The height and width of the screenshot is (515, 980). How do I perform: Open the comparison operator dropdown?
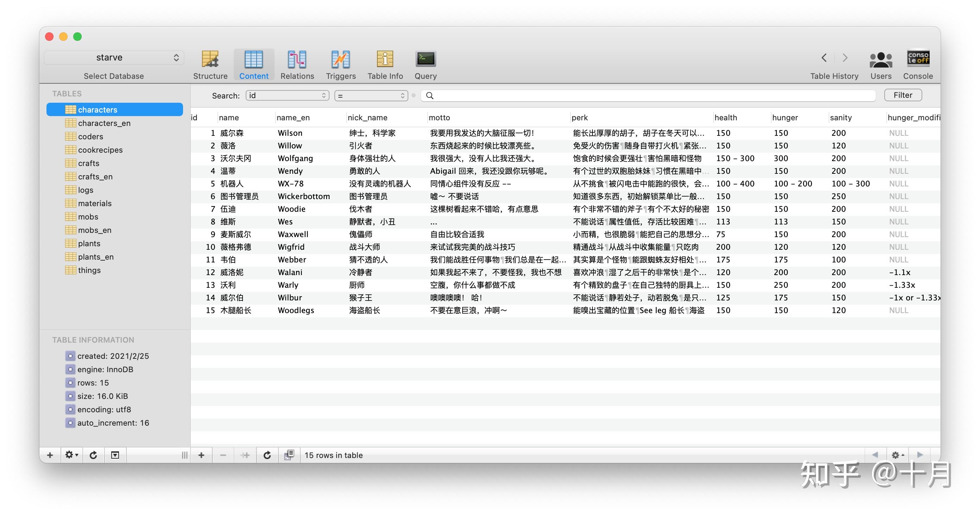371,95
